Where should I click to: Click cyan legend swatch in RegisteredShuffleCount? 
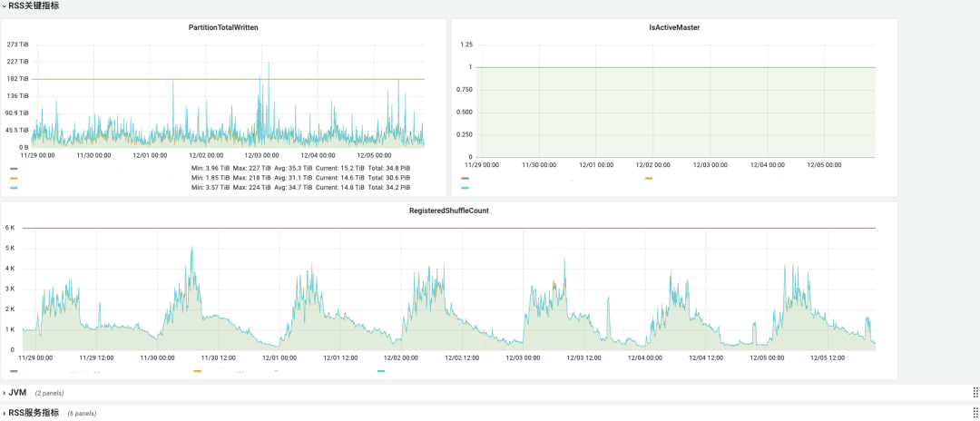coord(381,371)
